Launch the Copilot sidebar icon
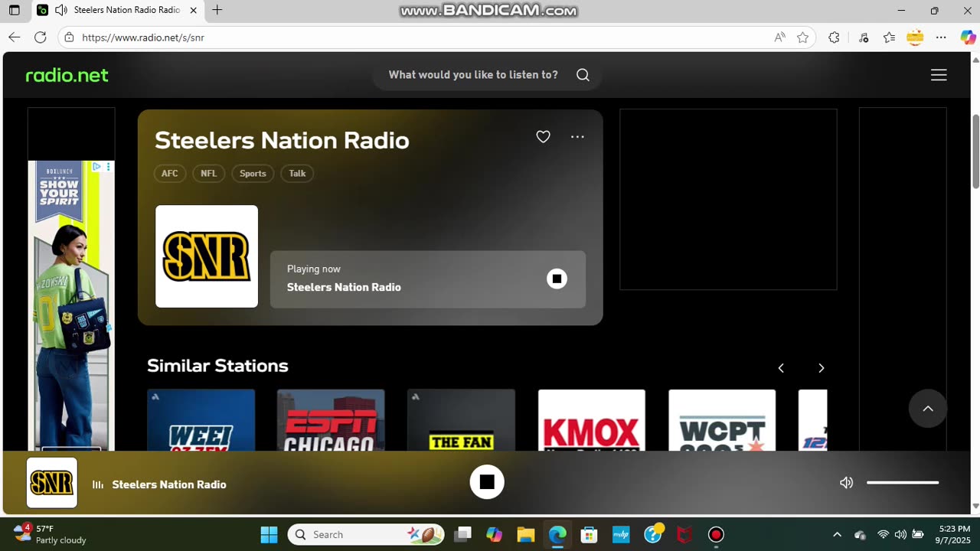This screenshot has width=980, height=551. pyautogui.click(x=968, y=37)
